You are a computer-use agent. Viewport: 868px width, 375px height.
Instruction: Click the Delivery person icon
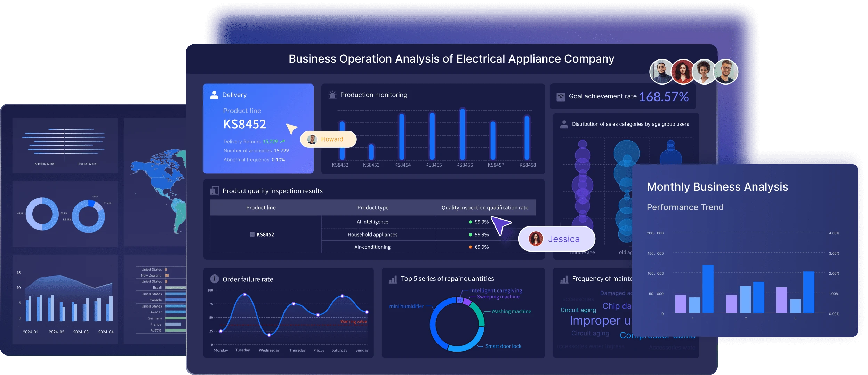(214, 95)
